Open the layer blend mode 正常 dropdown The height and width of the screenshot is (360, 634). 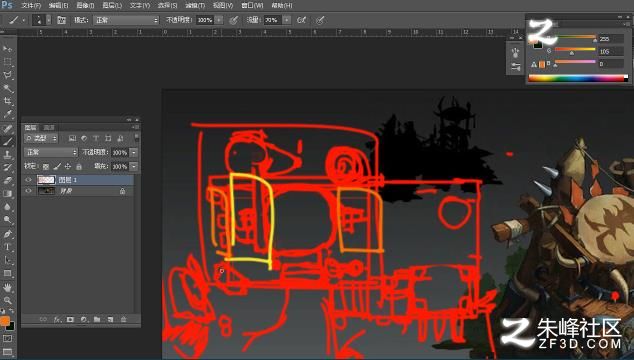pyautogui.click(x=51, y=152)
